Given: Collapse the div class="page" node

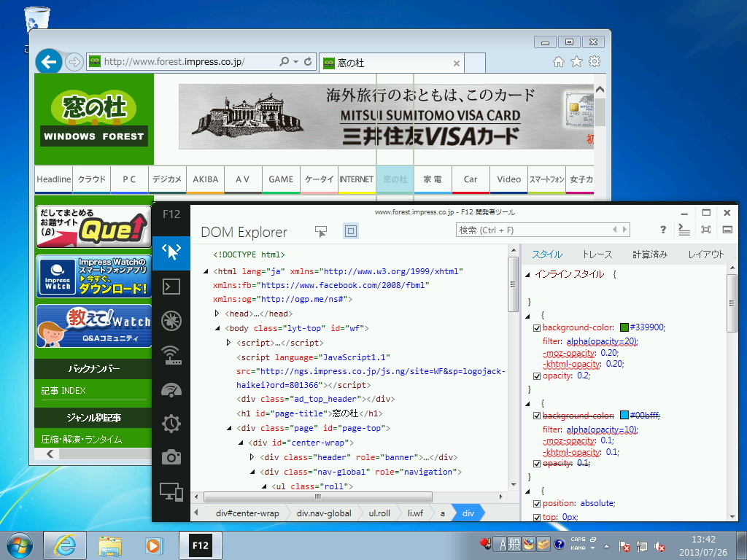Looking at the screenshot, I should 229,428.
